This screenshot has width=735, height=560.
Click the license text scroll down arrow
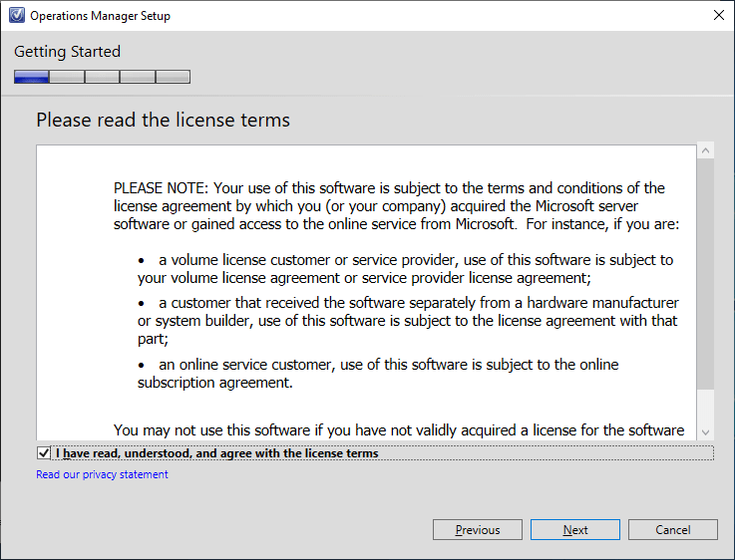coord(706,431)
